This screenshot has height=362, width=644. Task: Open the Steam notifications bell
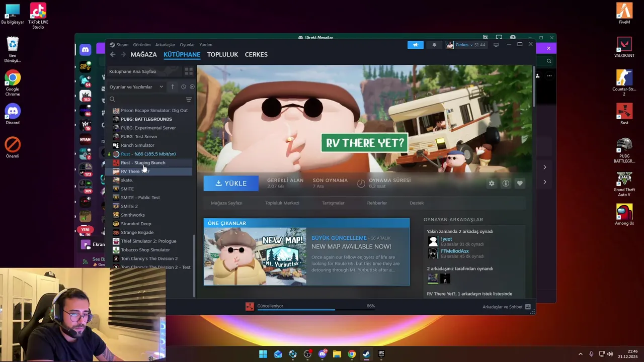(434, 45)
